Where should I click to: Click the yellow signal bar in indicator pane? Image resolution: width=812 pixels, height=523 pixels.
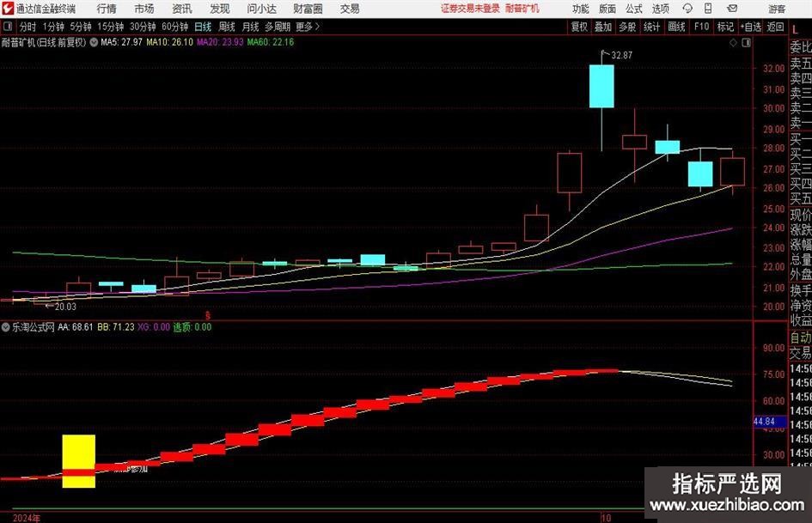[78, 460]
